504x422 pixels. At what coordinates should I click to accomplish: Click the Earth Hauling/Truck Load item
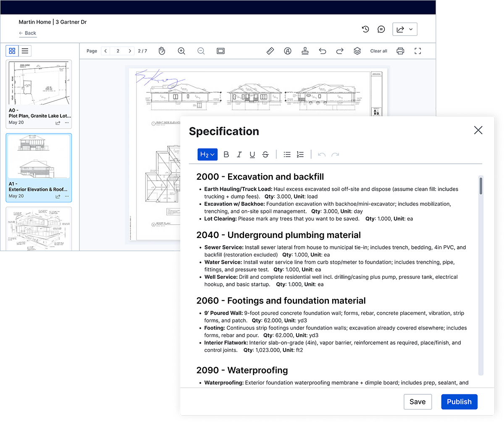(x=331, y=193)
